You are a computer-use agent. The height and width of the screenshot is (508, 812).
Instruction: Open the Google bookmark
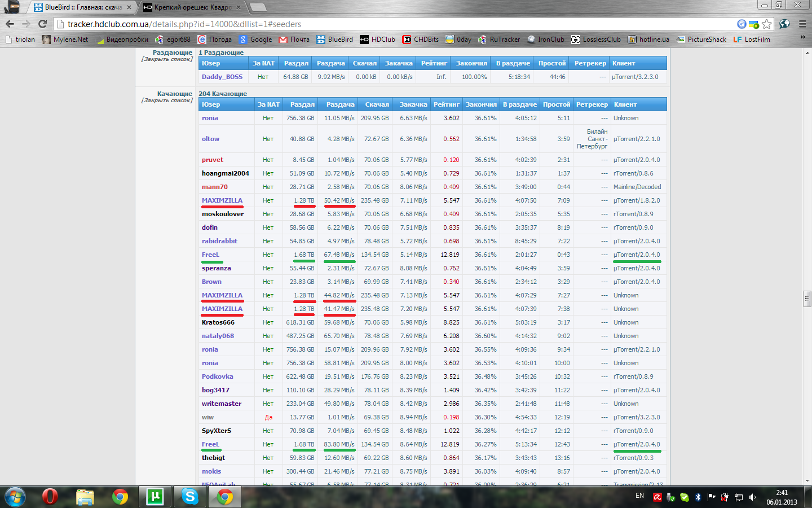pyautogui.click(x=255, y=40)
